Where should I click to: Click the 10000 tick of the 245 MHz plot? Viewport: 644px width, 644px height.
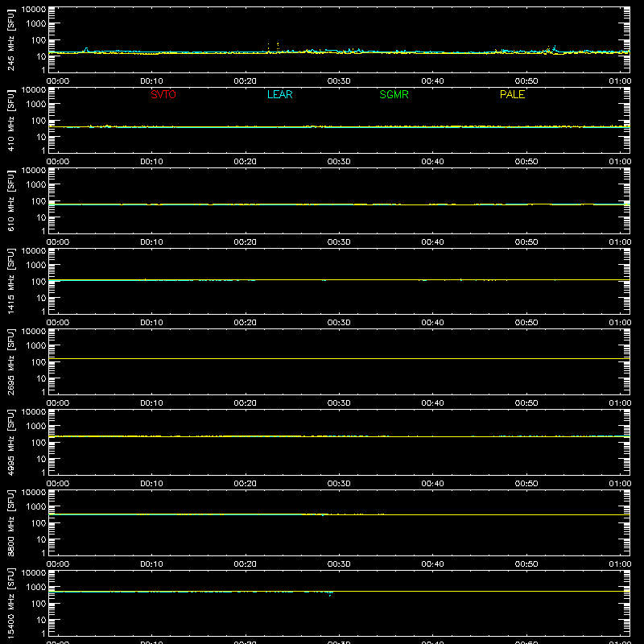[x=34, y=10]
